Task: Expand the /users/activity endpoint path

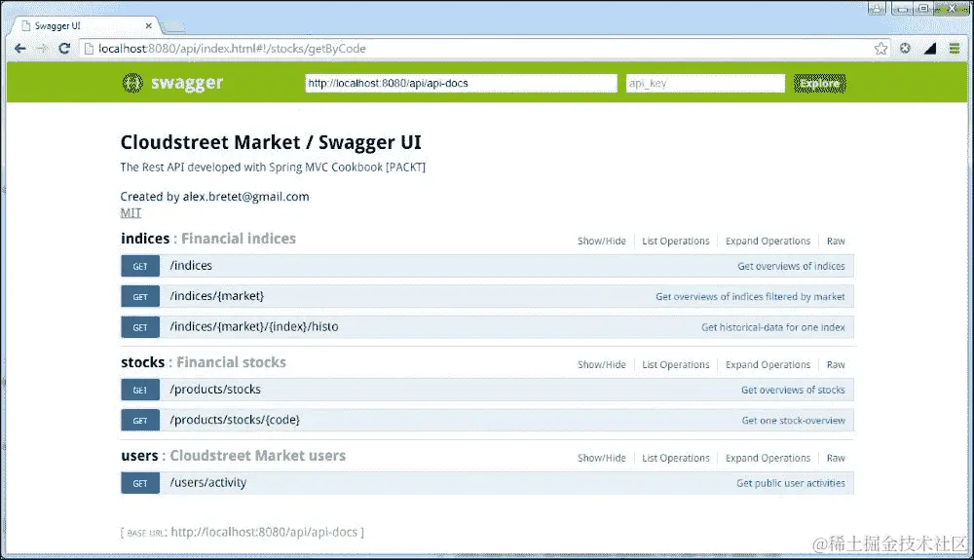Action: click(208, 482)
